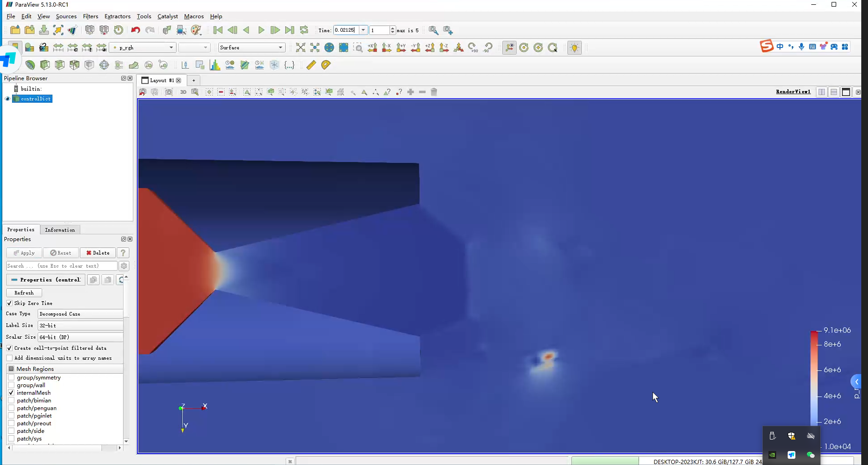Jump to the first time frame

coord(217,30)
